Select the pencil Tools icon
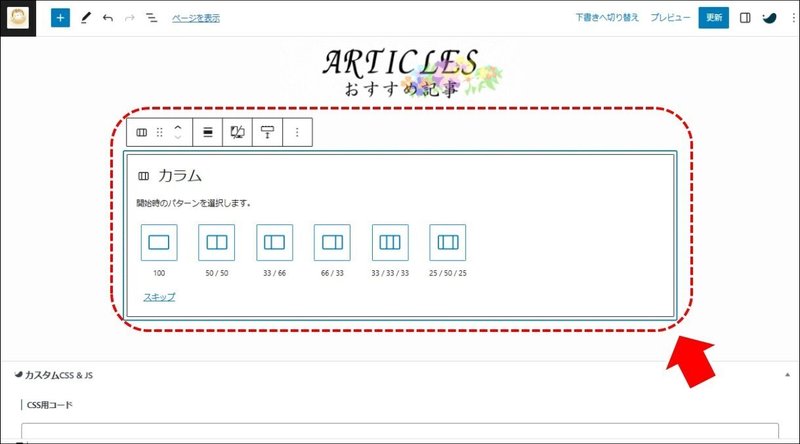800x444 pixels. 85,18
